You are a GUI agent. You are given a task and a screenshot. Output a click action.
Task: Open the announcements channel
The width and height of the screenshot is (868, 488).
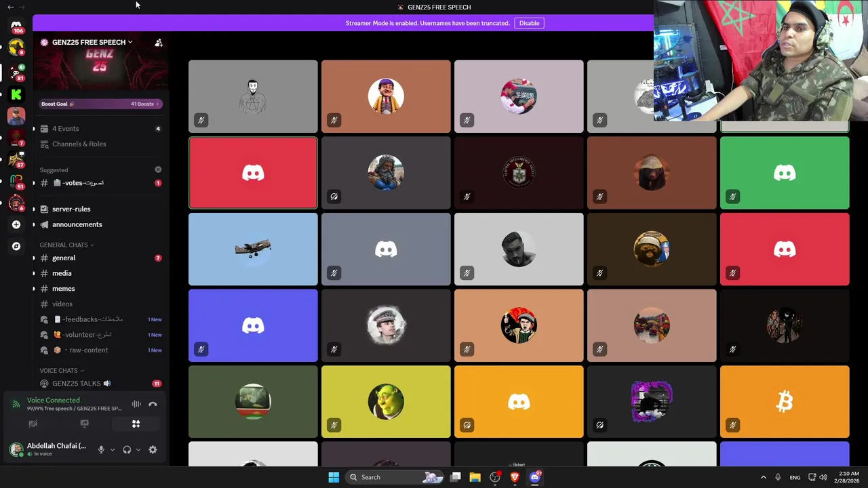tap(100, 224)
